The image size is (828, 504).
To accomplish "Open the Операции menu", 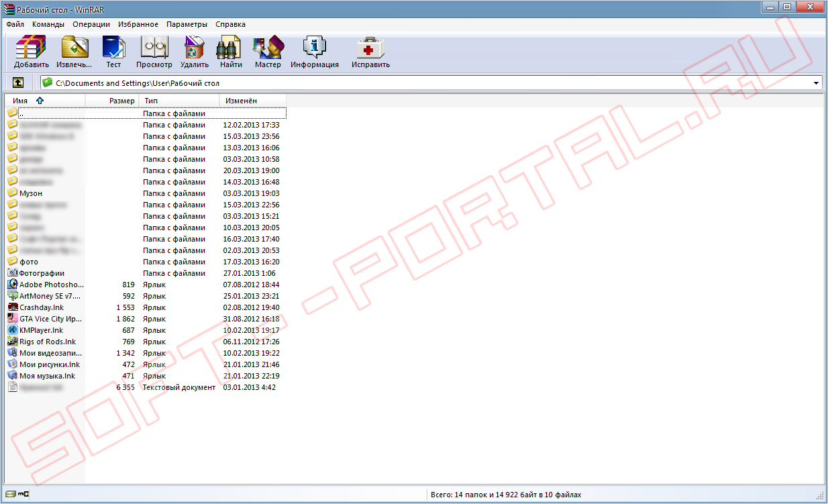I will pyautogui.click(x=91, y=24).
